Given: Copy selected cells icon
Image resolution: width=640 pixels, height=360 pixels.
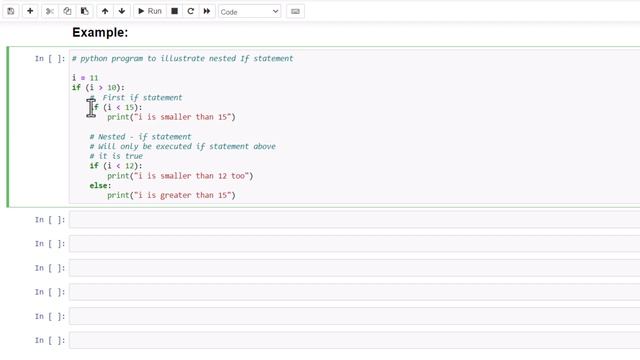Looking at the screenshot, I should click(67, 11).
